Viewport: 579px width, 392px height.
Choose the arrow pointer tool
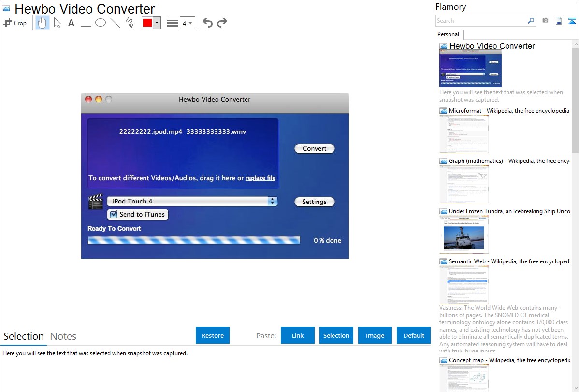[57, 23]
